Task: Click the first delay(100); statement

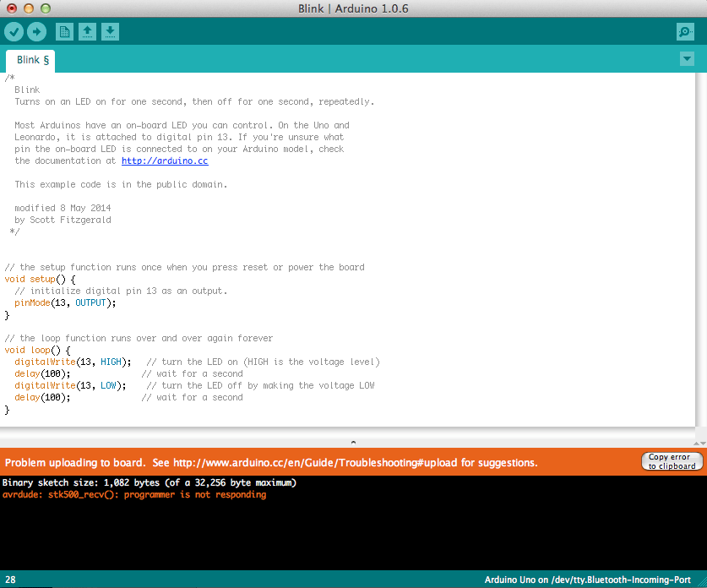Action: pyautogui.click(x=42, y=373)
